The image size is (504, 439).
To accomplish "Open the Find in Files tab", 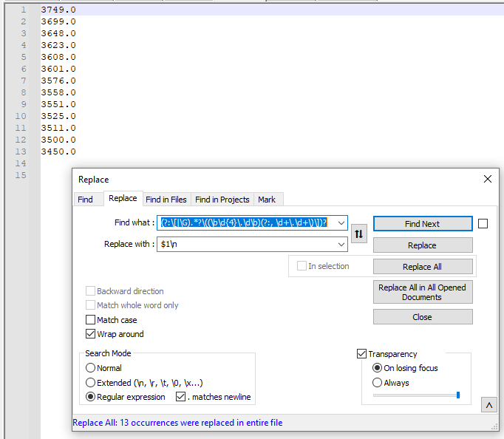I will tap(166, 200).
